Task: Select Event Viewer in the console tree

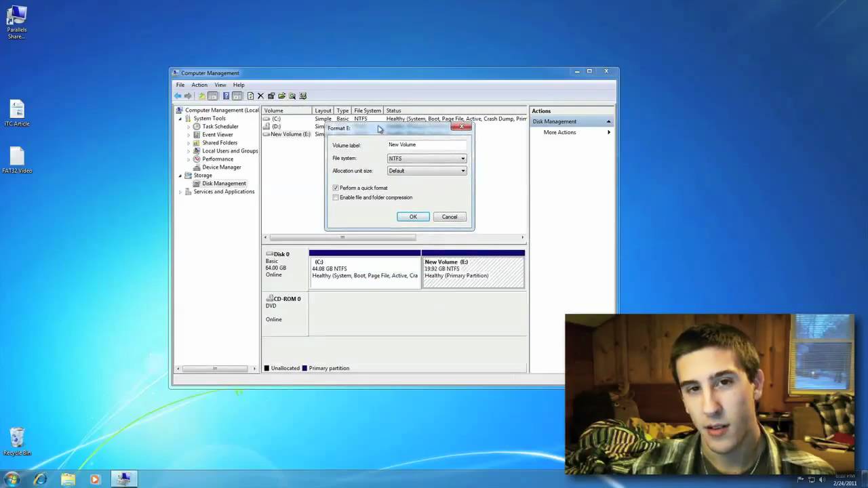Action: [x=217, y=135]
